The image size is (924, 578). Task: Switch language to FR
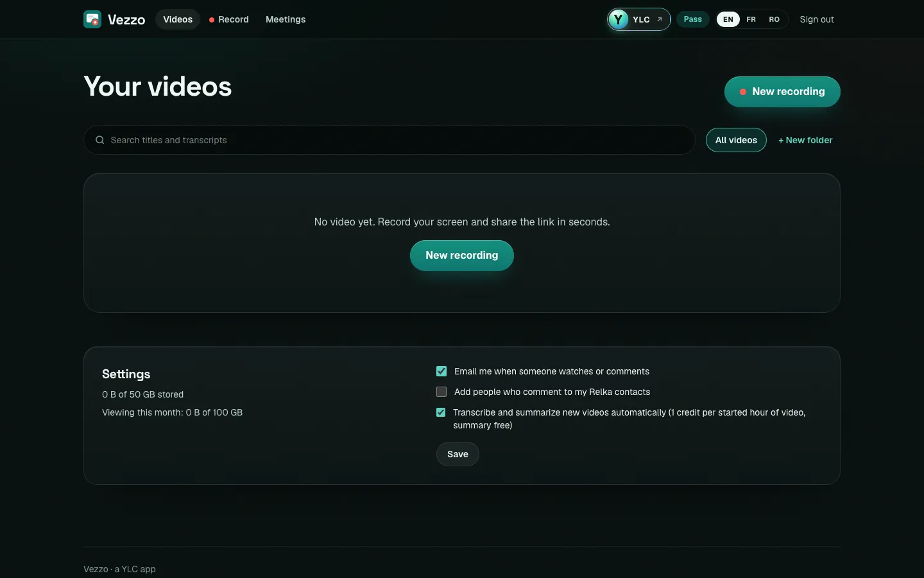click(x=751, y=19)
